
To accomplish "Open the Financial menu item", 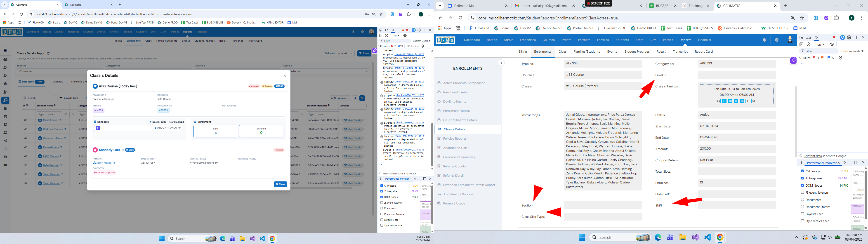I will [x=704, y=40].
